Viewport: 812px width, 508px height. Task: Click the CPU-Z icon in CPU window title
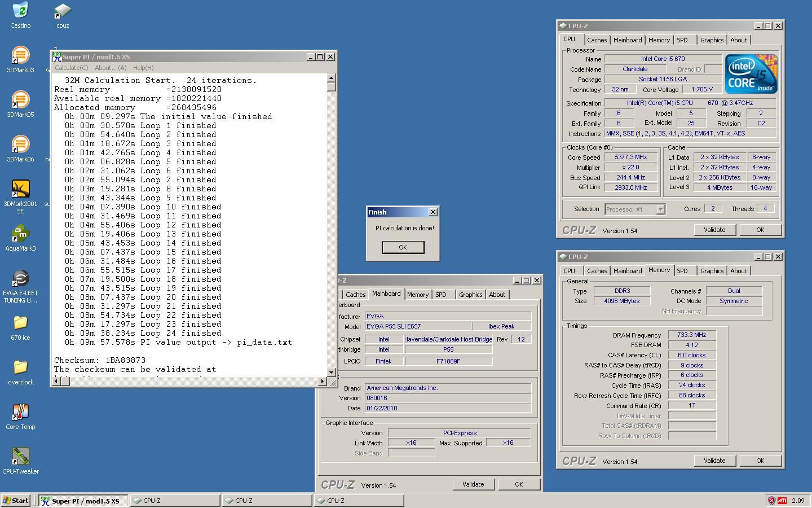tap(563, 26)
